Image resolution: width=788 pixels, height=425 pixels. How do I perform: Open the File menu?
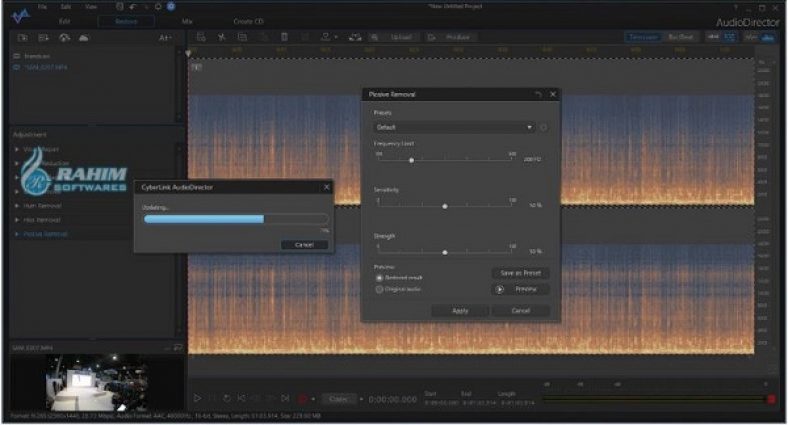click(42, 6)
